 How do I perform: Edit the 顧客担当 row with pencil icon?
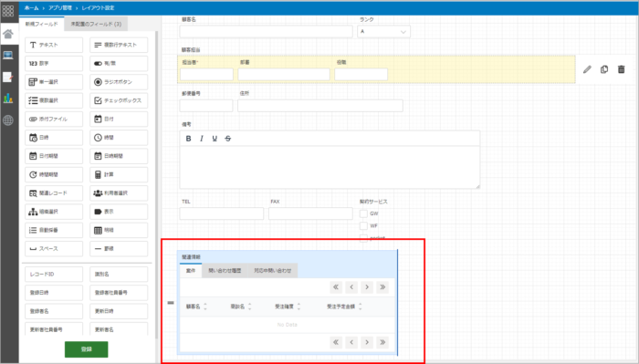587,69
